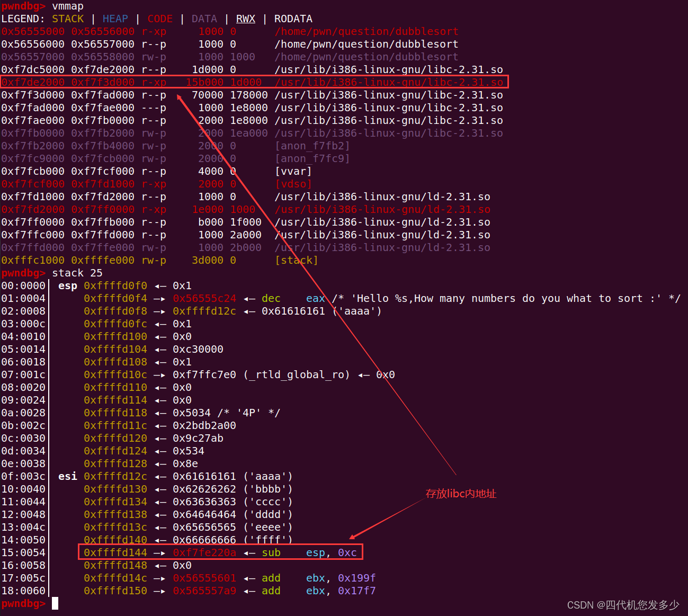Select the RWX legend label
Screen dimensions: 688x616
click(x=246, y=19)
